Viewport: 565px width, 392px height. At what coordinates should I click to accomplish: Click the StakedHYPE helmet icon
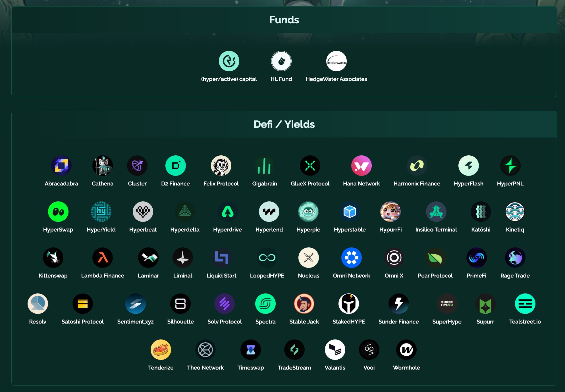pyautogui.click(x=349, y=304)
